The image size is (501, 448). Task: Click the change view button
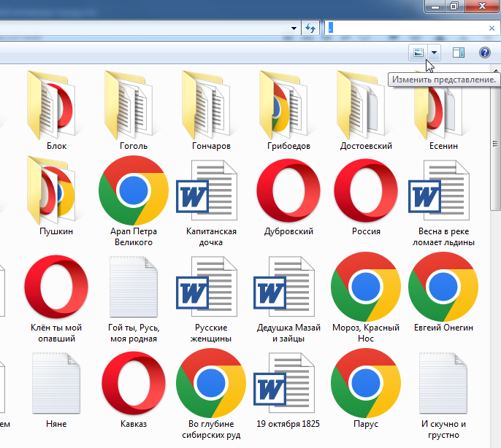[x=418, y=53]
